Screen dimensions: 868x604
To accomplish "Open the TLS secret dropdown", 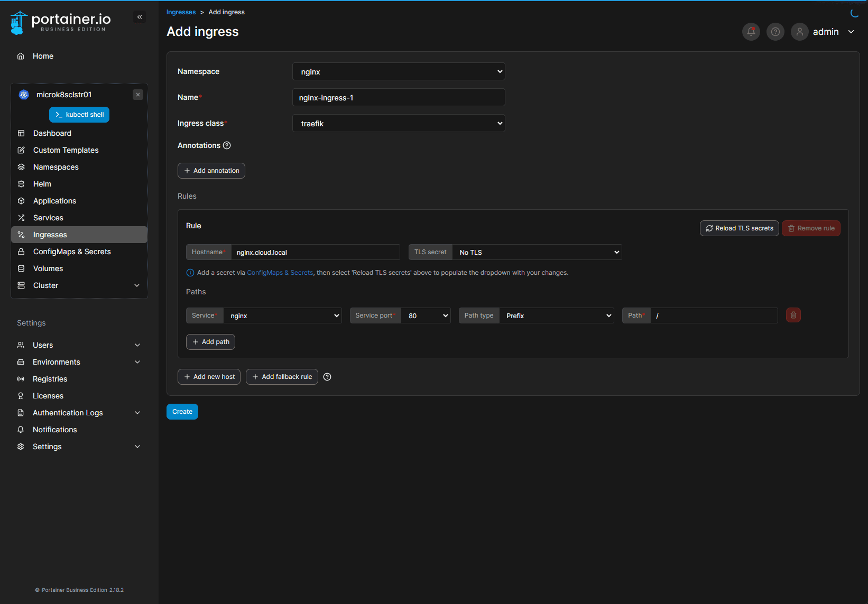I will pyautogui.click(x=537, y=253).
